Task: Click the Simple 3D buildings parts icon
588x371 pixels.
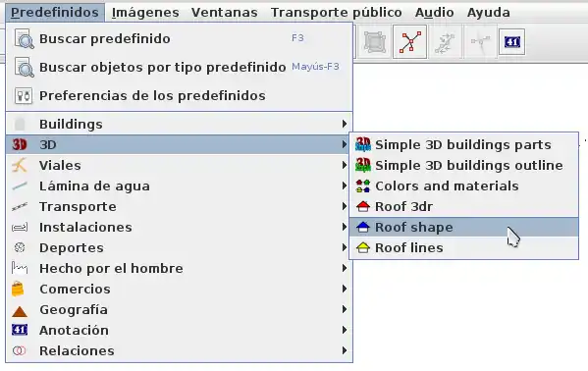Action: pyautogui.click(x=362, y=144)
